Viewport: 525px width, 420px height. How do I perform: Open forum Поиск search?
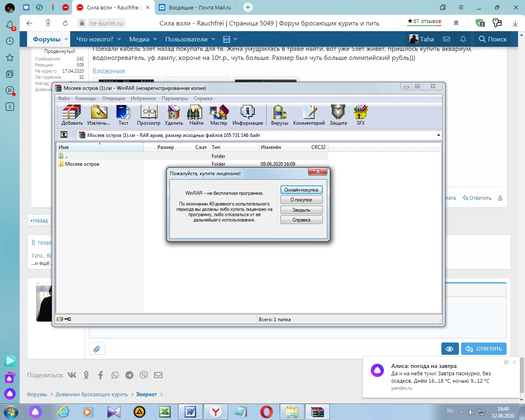click(x=493, y=39)
